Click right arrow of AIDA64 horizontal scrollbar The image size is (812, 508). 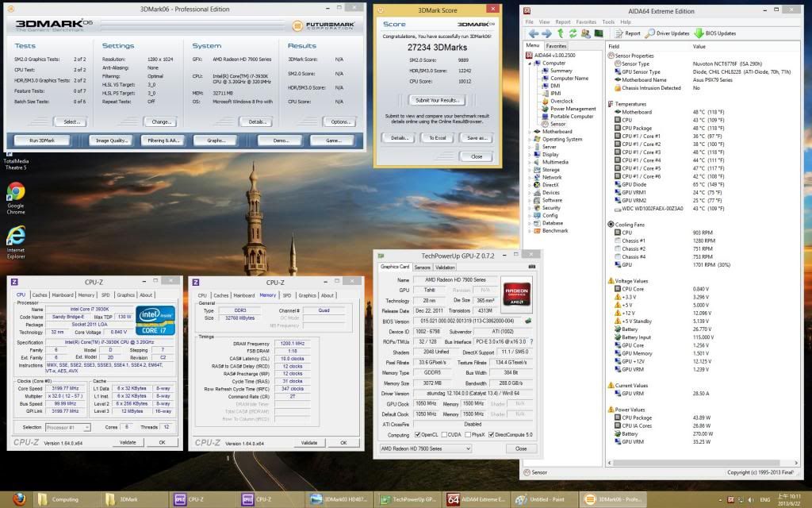coord(796,463)
